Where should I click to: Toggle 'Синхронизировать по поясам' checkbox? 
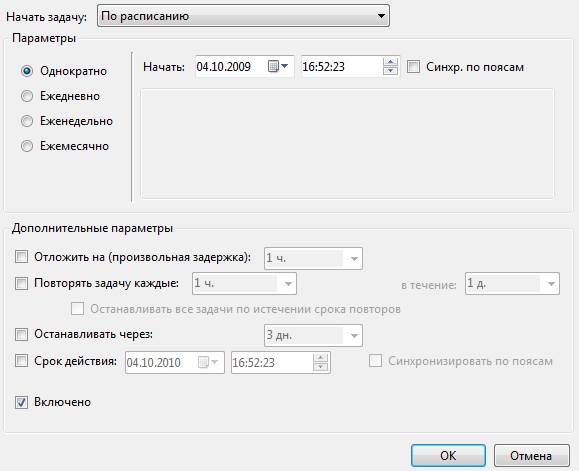(376, 361)
